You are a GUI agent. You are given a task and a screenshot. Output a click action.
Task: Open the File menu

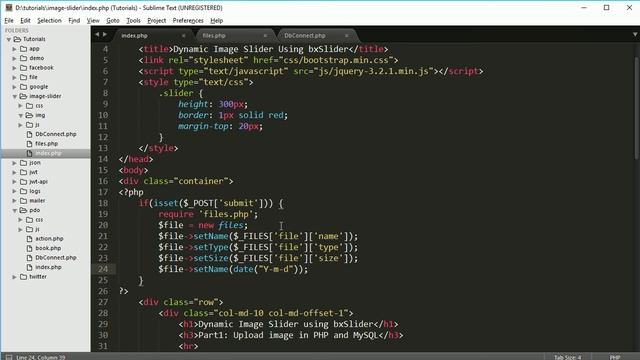(x=9, y=20)
